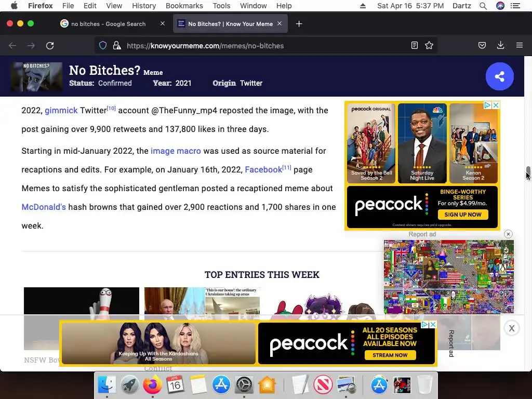Close the Report ad video overlay
Viewport: 532px width, 399px height.
pyautogui.click(x=508, y=234)
